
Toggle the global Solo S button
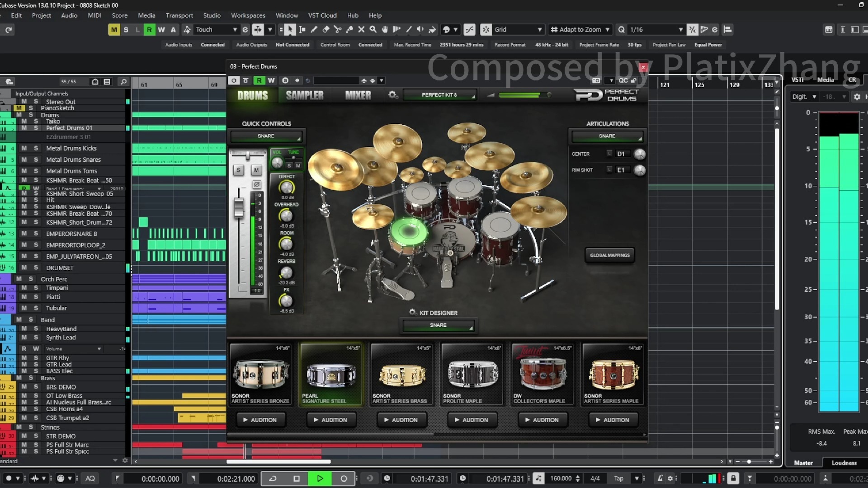click(126, 30)
